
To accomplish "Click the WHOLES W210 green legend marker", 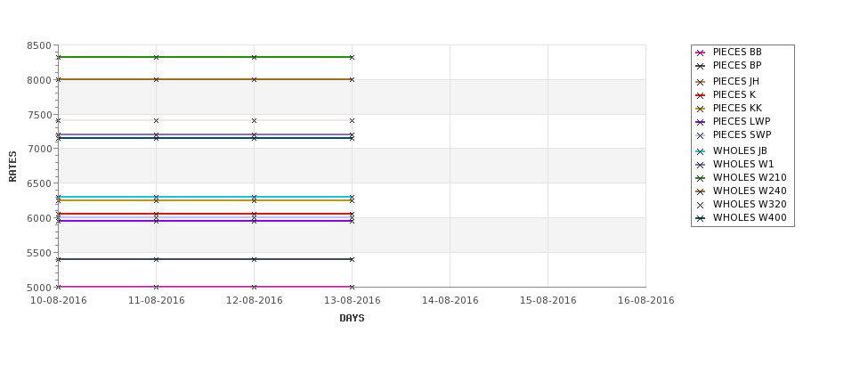I will (x=701, y=178).
